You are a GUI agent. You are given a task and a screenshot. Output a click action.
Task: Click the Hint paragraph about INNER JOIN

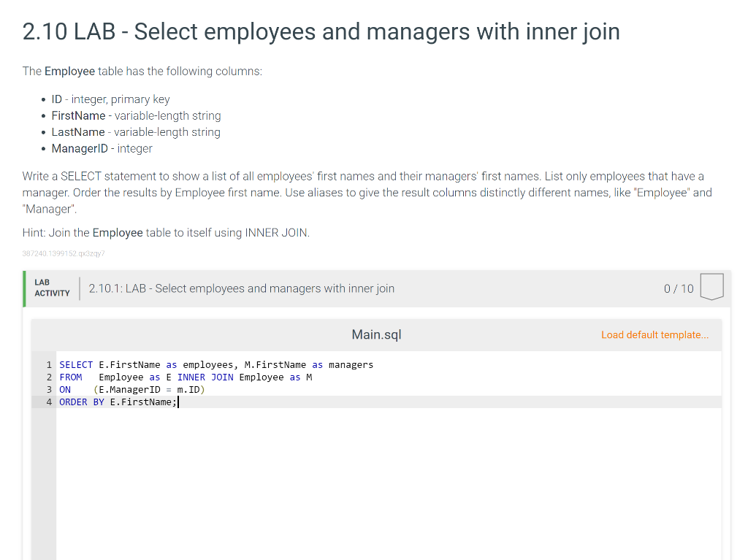coord(166,233)
